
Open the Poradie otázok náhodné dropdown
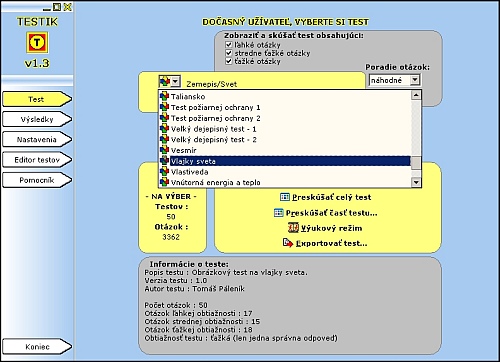pos(414,80)
